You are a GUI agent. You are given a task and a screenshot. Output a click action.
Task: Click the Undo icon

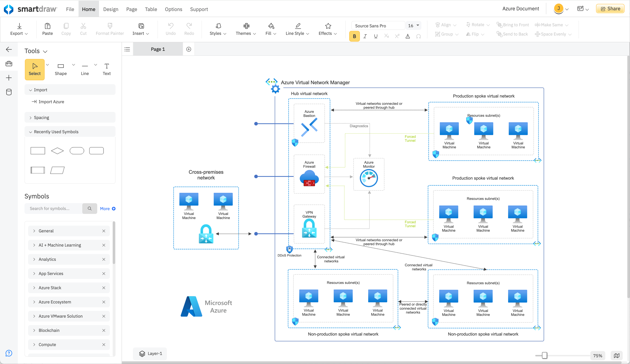click(170, 26)
